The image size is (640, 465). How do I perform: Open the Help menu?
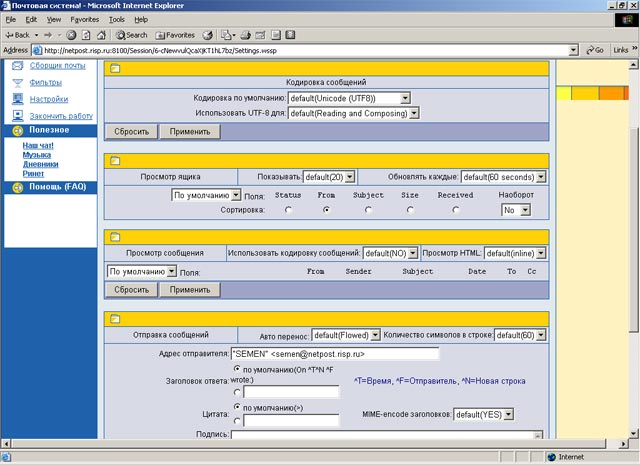141,20
